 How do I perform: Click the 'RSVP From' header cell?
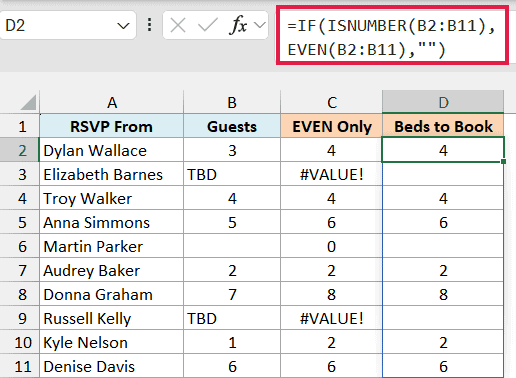click(112, 126)
